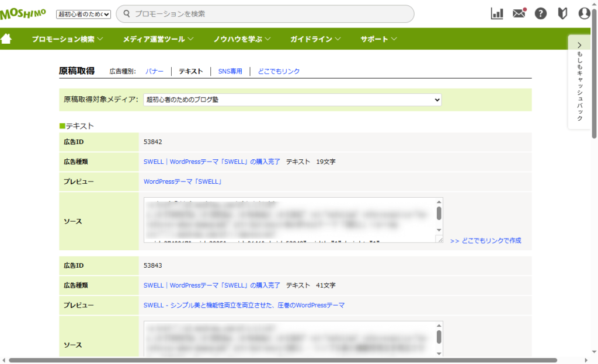Open the help question mark icon
598x364 pixels.
pyautogui.click(x=540, y=13)
